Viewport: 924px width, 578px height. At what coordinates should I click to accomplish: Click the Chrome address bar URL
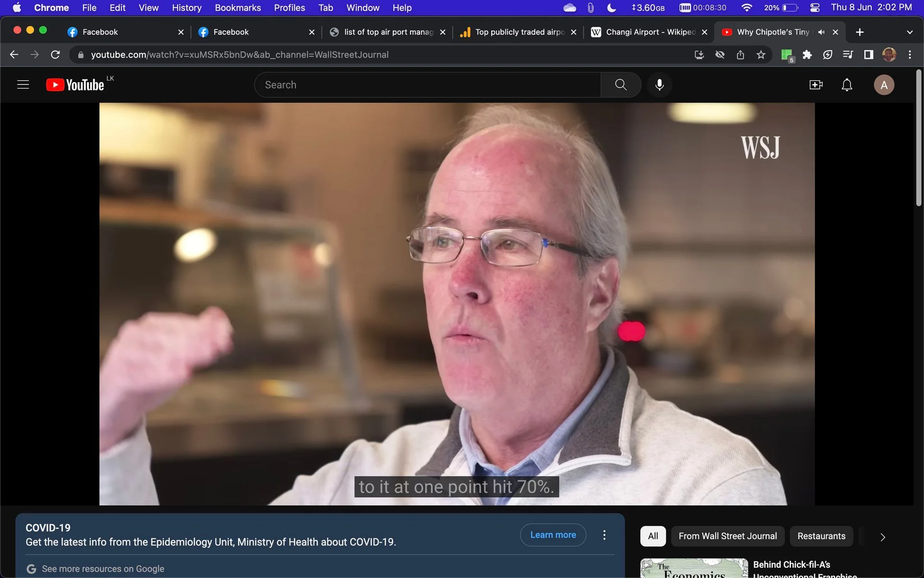pyautogui.click(x=240, y=55)
